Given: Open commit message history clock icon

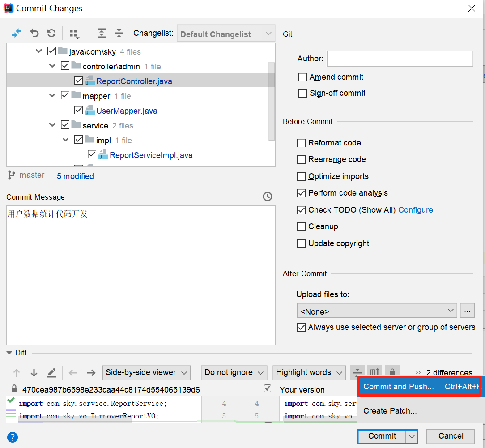Looking at the screenshot, I should pos(268,196).
